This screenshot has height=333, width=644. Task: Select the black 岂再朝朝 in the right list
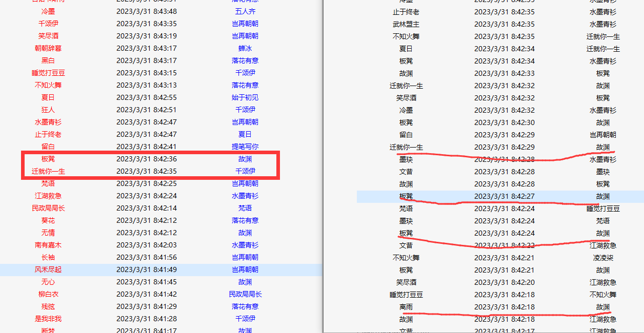[x=603, y=135]
